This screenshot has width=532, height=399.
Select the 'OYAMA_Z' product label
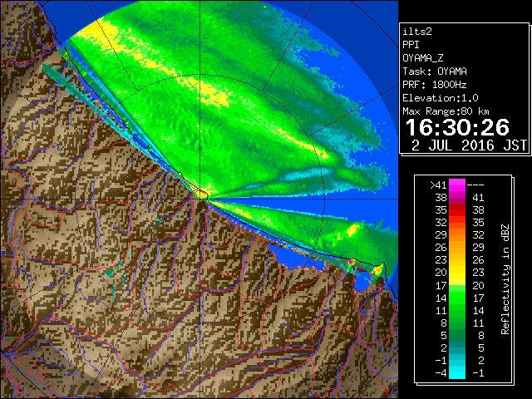(x=423, y=58)
